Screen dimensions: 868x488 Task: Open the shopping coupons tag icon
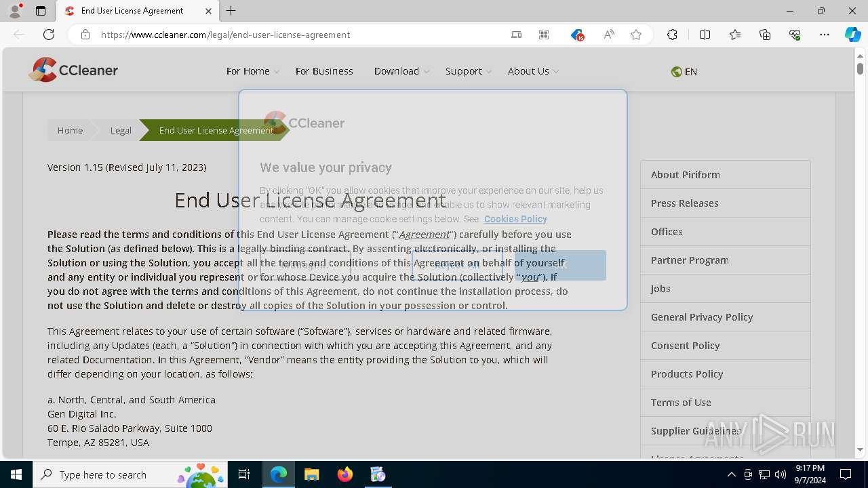(x=577, y=35)
